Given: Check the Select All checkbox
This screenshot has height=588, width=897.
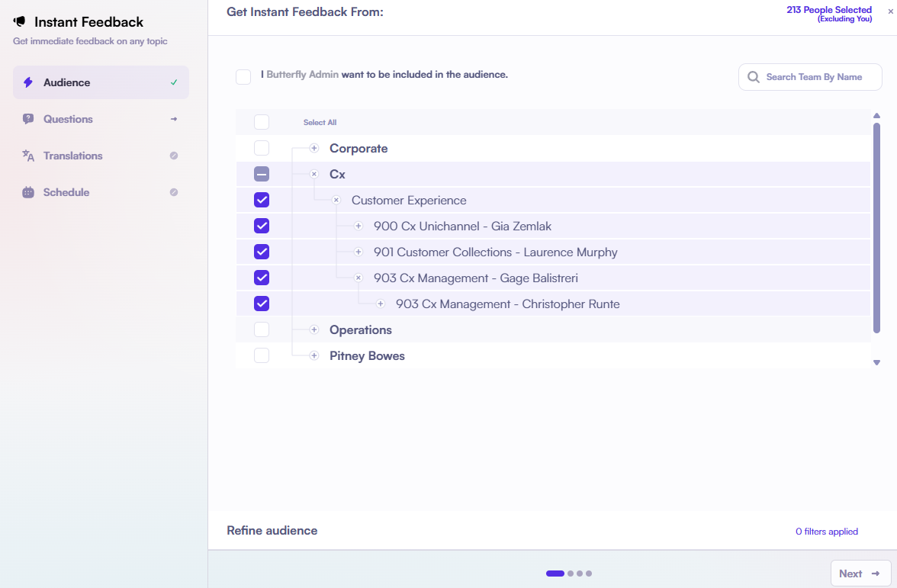Looking at the screenshot, I should pos(262,122).
